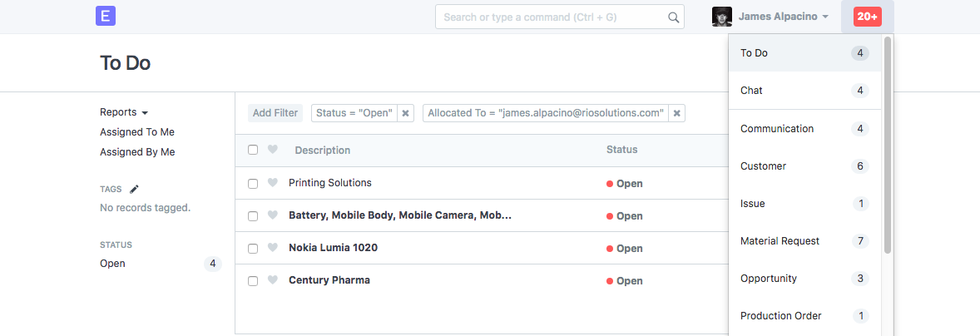The height and width of the screenshot is (336, 980).
Task: Click the ERPNext logo home icon
Action: pyautogui.click(x=106, y=16)
